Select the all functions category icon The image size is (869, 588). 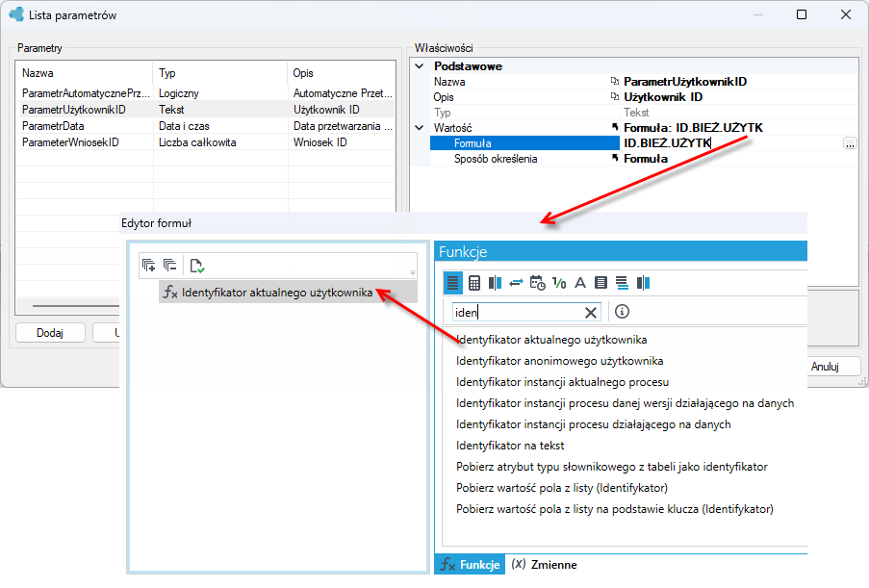[453, 283]
